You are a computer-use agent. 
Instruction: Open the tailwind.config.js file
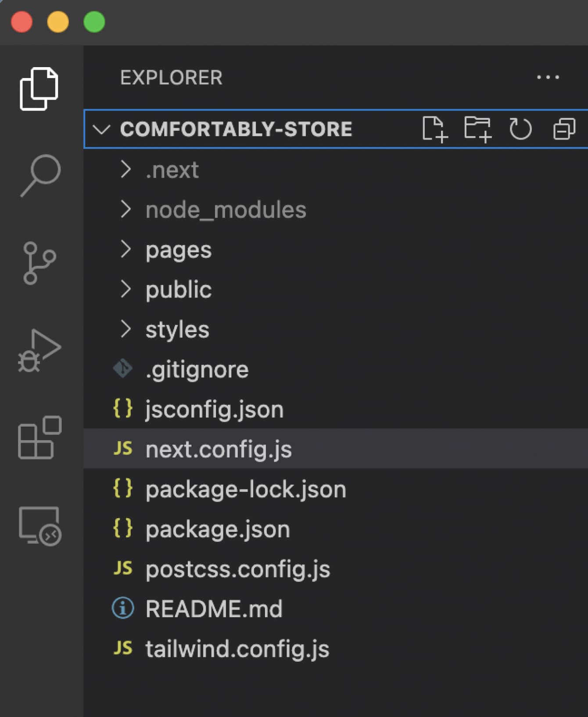pyautogui.click(x=237, y=649)
